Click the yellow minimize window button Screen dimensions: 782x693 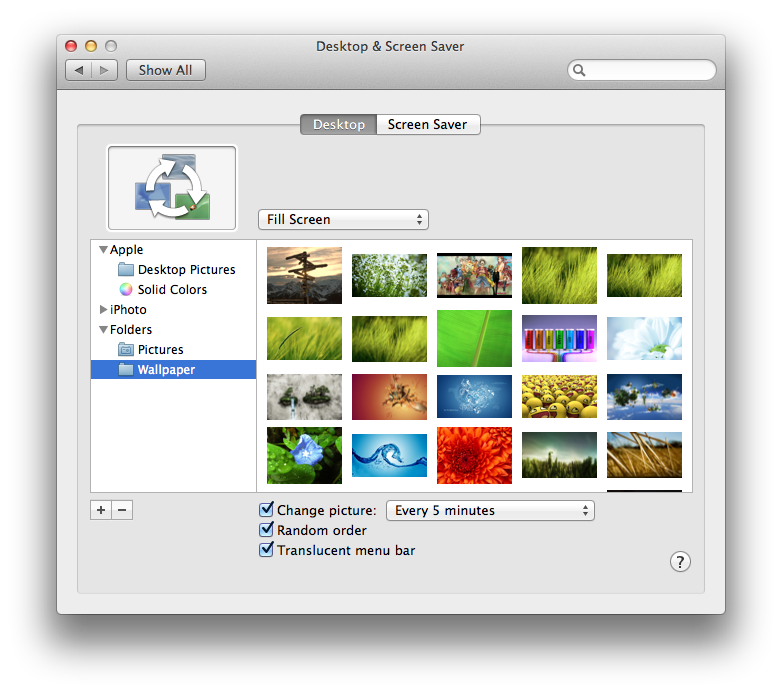[x=91, y=46]
